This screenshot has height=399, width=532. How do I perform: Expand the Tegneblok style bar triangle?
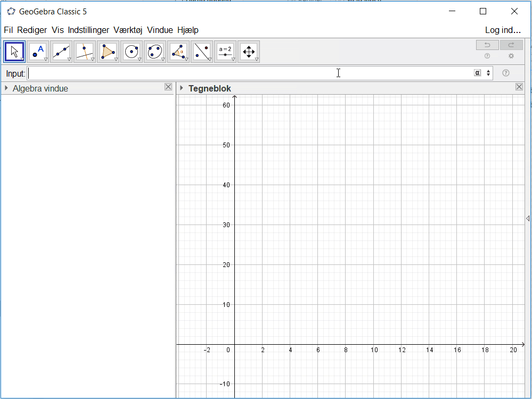click(x=182, y=88)
